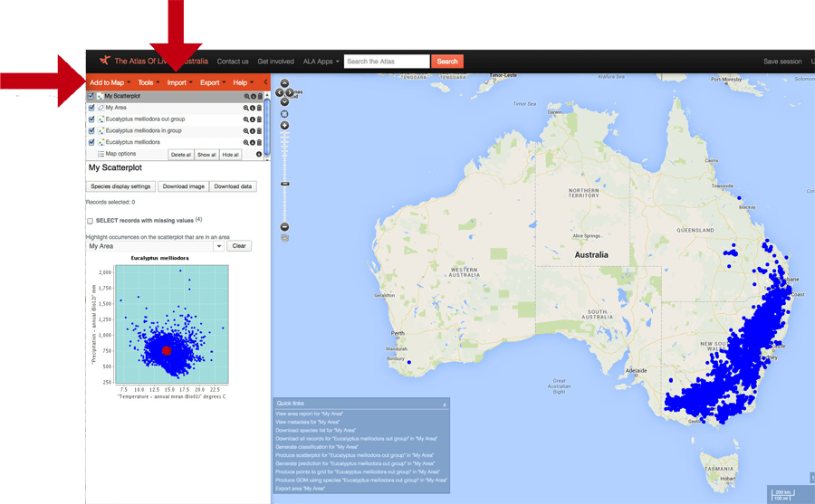Zoom to Eucalyptus melliodora in group layer
Viewport: 815px width, 504px height.
click(x=245, y=131)
